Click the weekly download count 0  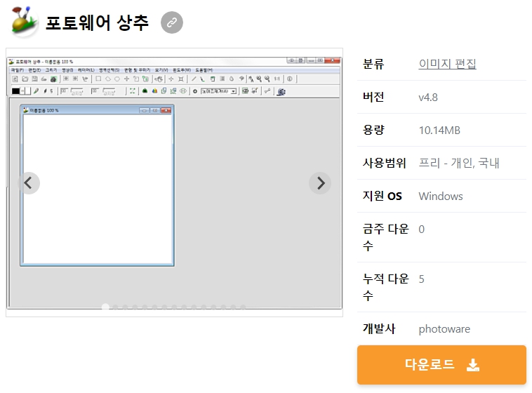point(421,229)
